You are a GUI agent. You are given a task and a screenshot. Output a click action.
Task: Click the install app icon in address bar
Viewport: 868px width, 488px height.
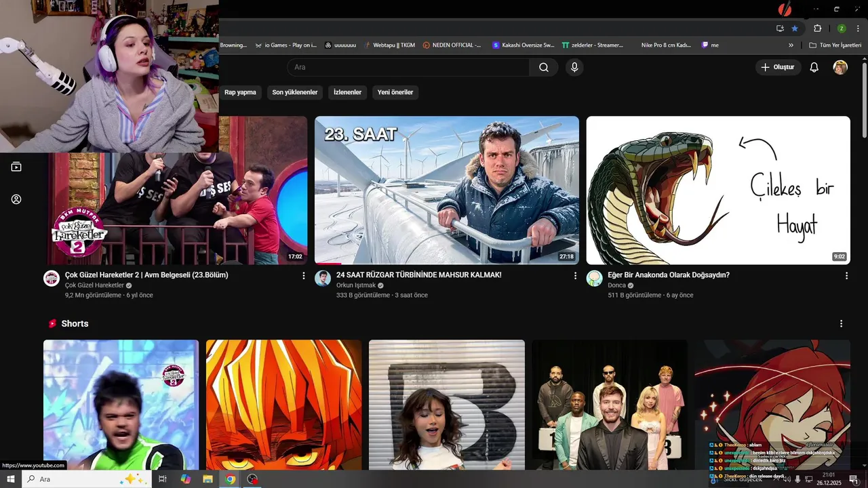pyautogui.click(x=780, y=28)
